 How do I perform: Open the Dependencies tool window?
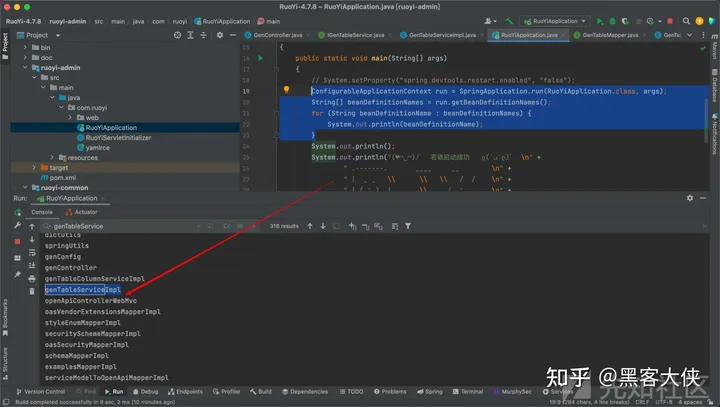point(304,392)
